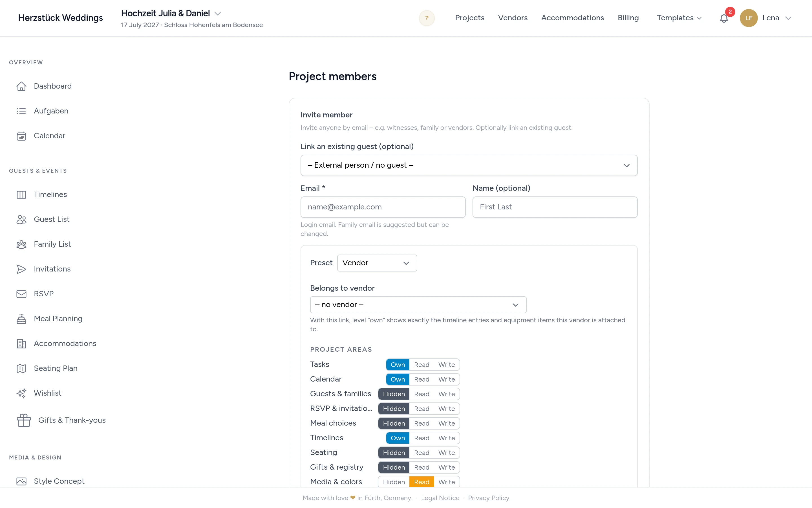This screenshot has width=812, height=508.
Task: Set Seating permission to Read
Action: click(x=422, y=453)
